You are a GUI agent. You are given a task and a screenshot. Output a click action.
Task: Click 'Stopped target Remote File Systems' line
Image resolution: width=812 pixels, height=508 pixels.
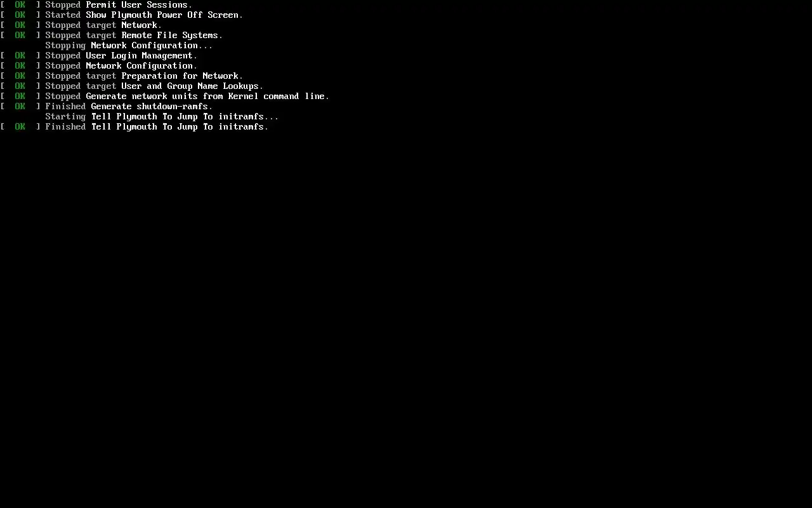(112, 35)
